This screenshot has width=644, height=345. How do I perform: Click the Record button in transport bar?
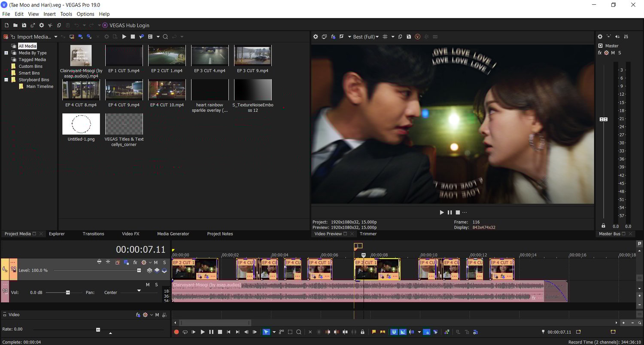click(176, 332)
